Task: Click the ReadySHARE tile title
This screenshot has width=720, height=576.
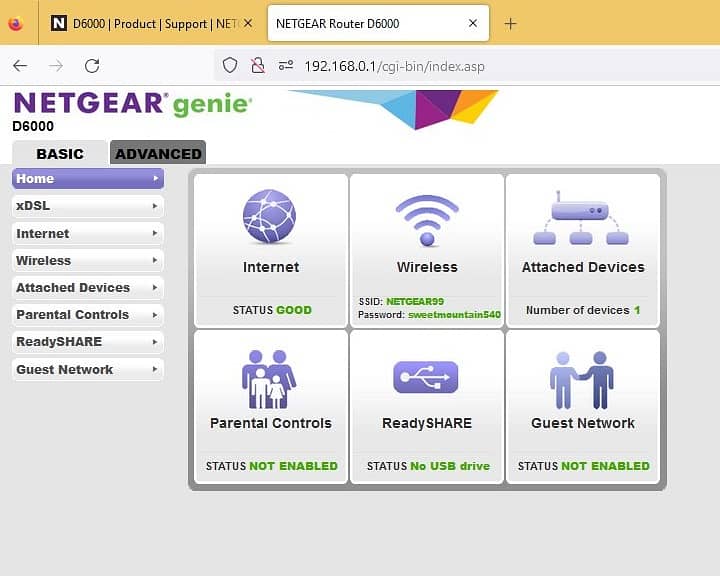Action: pos(427,423)
